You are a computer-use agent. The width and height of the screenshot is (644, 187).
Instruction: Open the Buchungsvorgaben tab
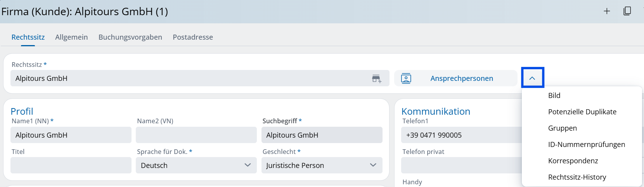click(x=130, y=37)
